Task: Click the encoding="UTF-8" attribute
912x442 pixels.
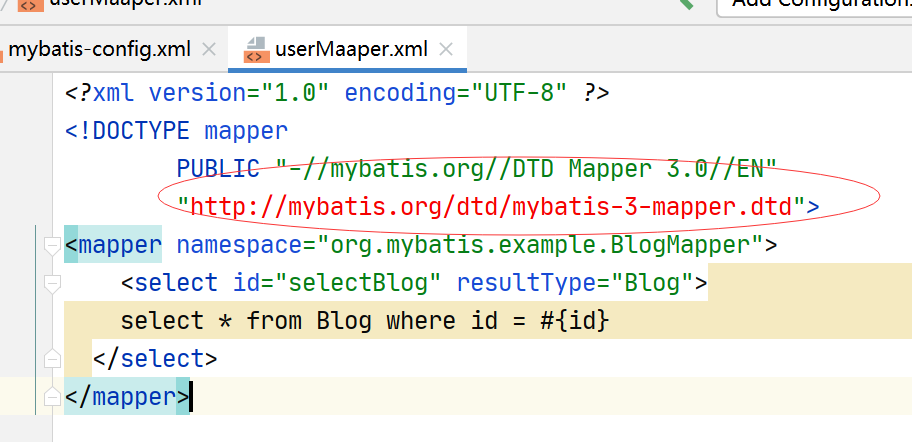Action: (456, 93)
